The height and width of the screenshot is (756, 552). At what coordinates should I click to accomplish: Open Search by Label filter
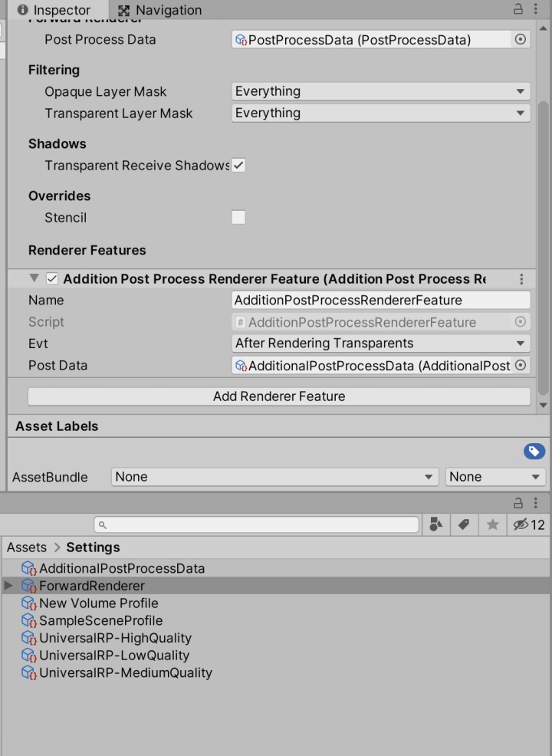464,524
